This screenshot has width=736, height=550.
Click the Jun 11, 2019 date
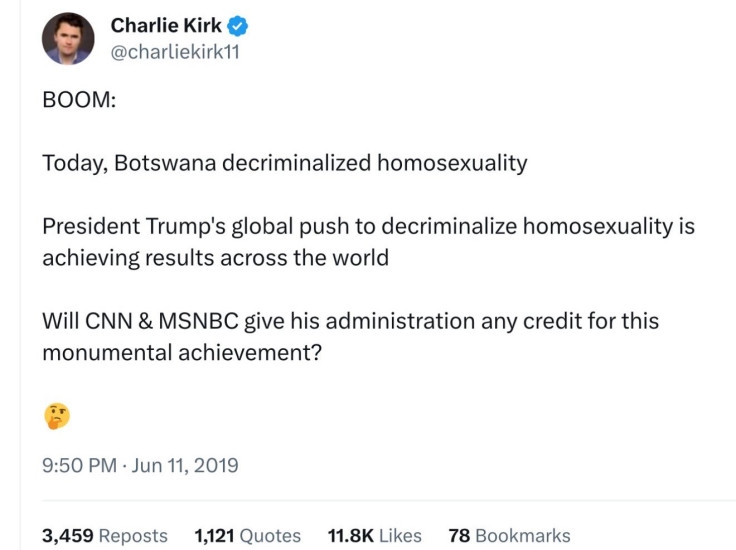click(185, 466)
